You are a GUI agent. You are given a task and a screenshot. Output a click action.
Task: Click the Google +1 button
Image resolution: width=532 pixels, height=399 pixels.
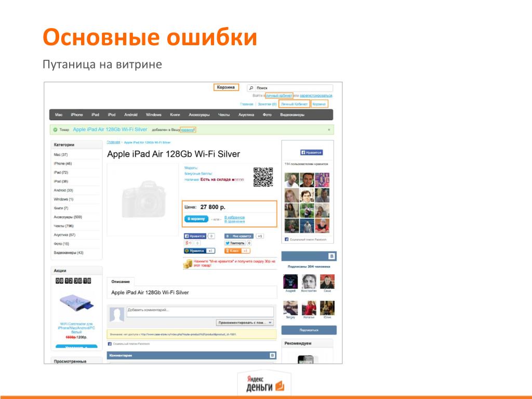[x=189, y=243]
